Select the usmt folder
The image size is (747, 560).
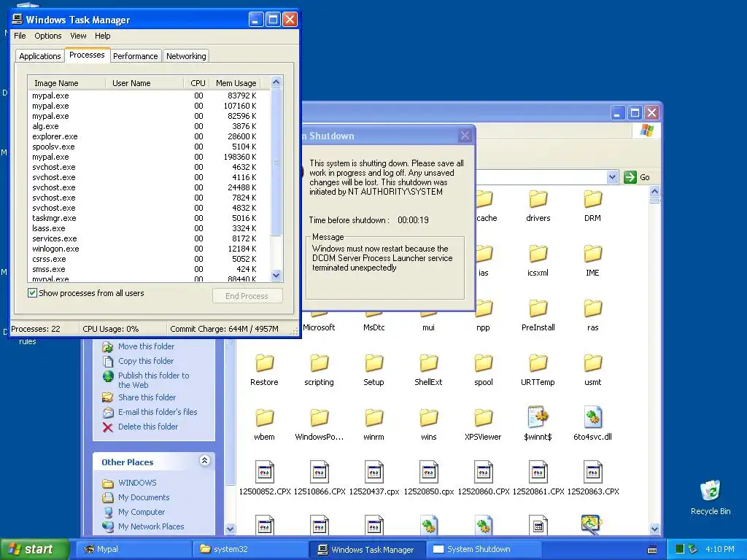(x=592, y=369)
